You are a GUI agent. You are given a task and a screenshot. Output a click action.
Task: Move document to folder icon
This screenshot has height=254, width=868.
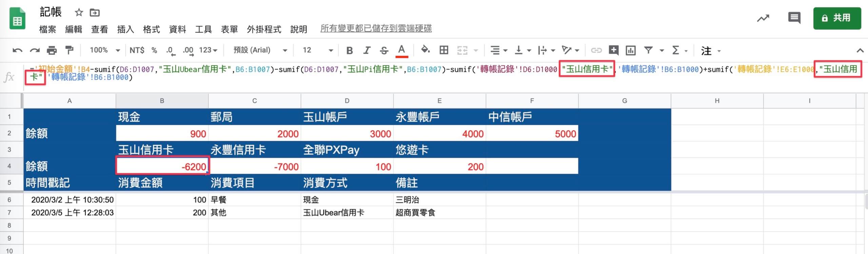pos(95,13)
